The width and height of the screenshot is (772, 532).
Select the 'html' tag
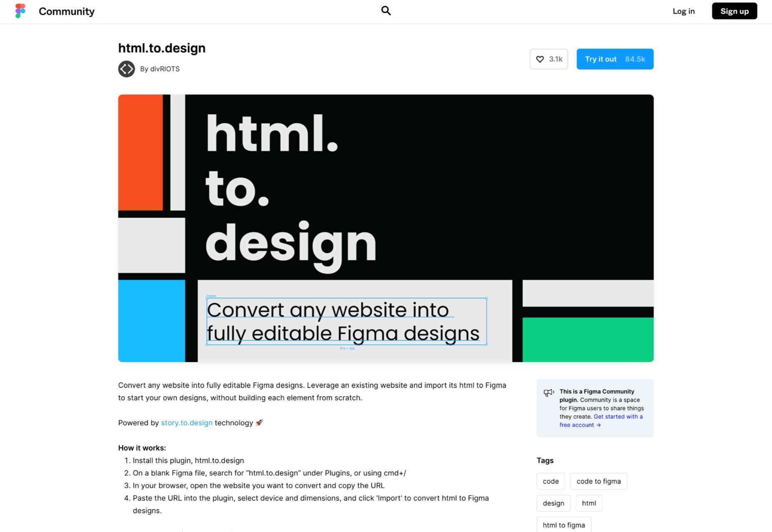589,503
